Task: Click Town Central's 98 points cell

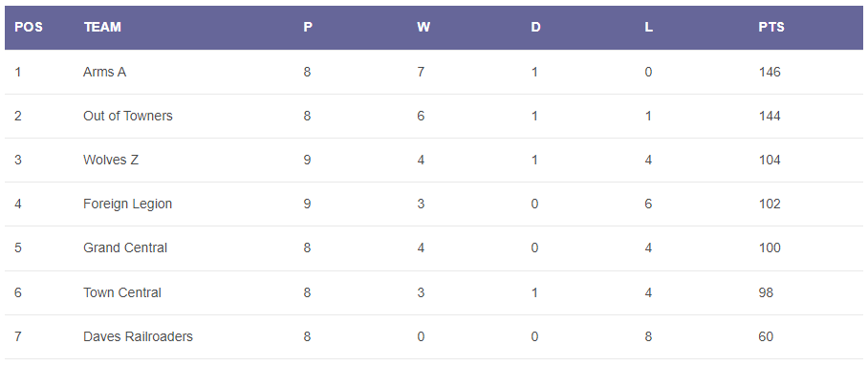Action: point(766,292)
